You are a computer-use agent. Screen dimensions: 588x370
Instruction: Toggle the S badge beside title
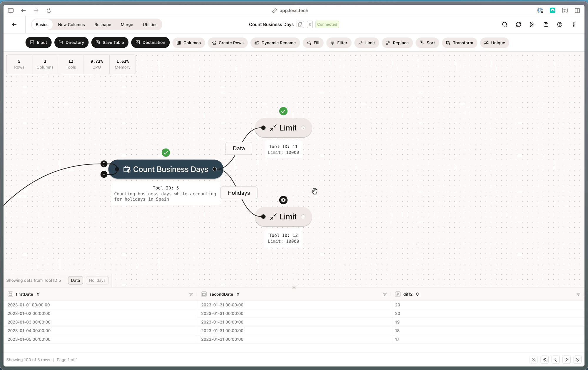point(310,24)
